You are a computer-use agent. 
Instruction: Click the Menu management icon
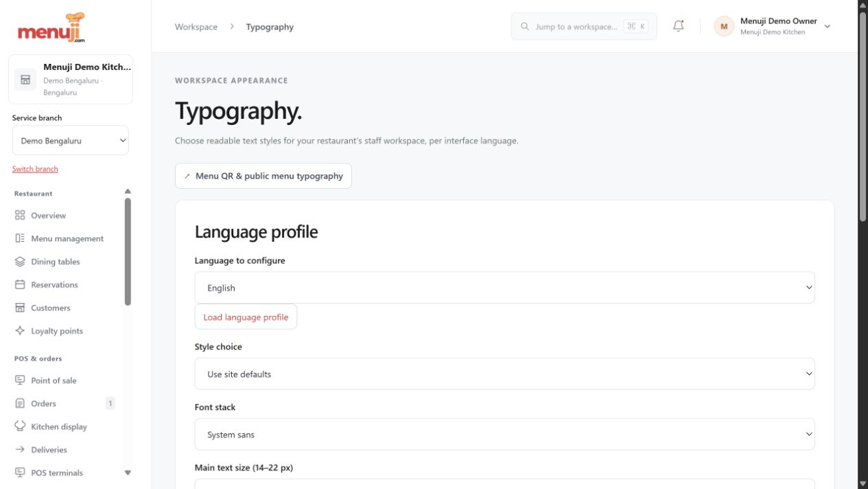tap(20, 238)
